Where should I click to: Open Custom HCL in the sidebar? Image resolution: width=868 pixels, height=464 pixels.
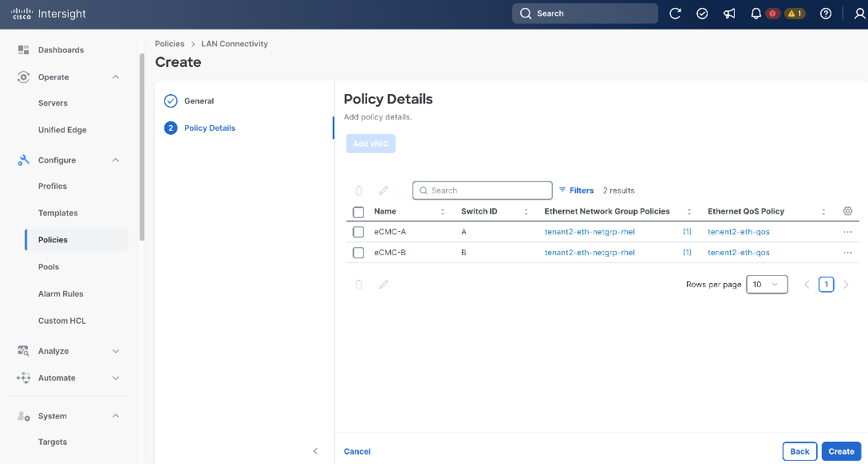(62, 320)
